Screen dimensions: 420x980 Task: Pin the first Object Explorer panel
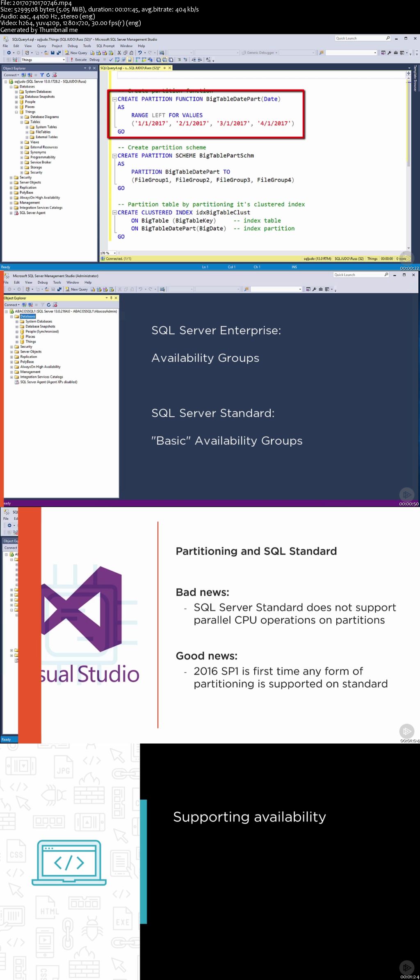90,68
